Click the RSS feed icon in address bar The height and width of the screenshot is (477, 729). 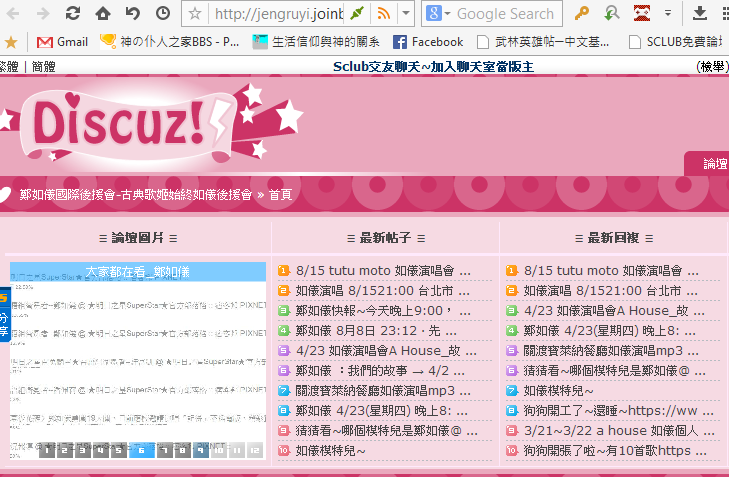382,14
